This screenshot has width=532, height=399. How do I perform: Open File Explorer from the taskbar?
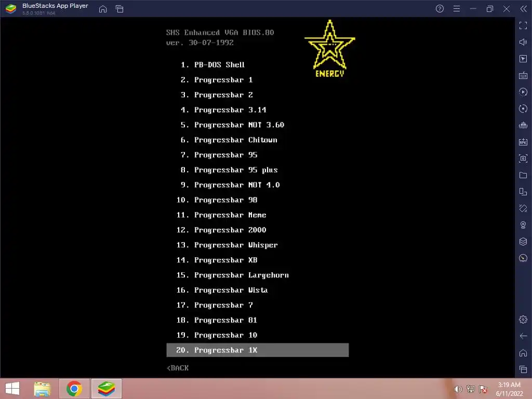(x=43, y=389)
